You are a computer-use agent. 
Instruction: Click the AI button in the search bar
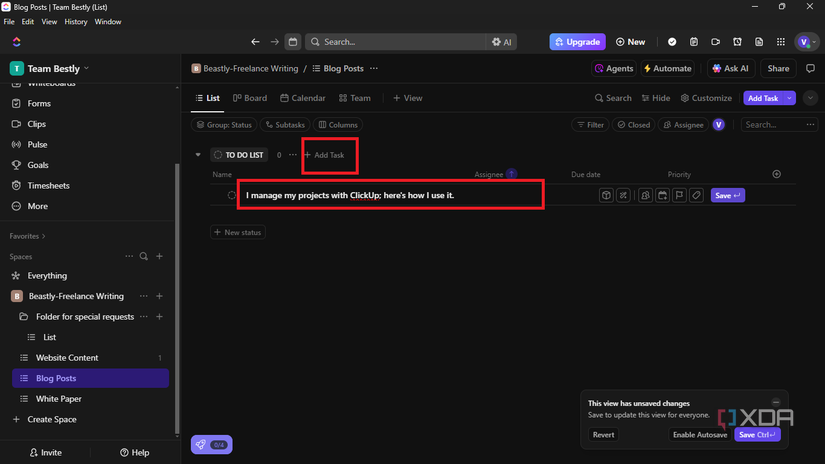501,42
